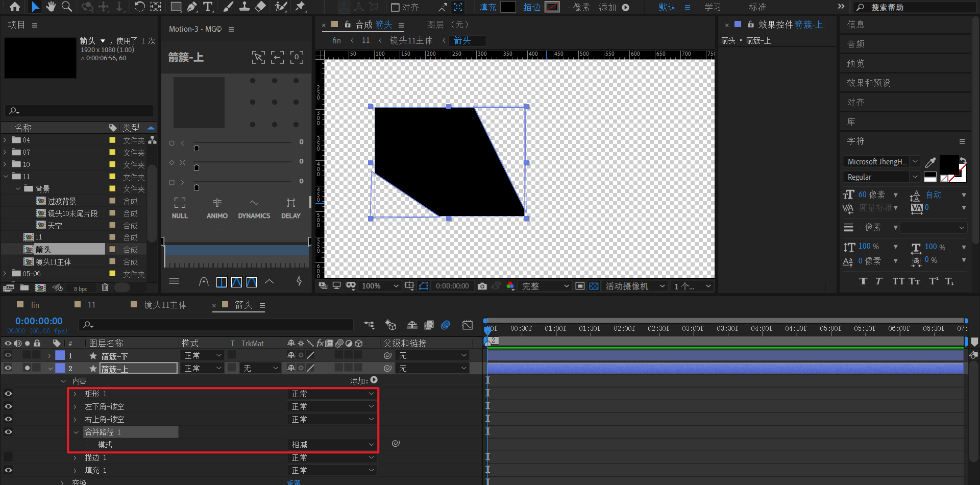Select the Zoom magnifier tool
Screen dimensions: 980x485
66,7
